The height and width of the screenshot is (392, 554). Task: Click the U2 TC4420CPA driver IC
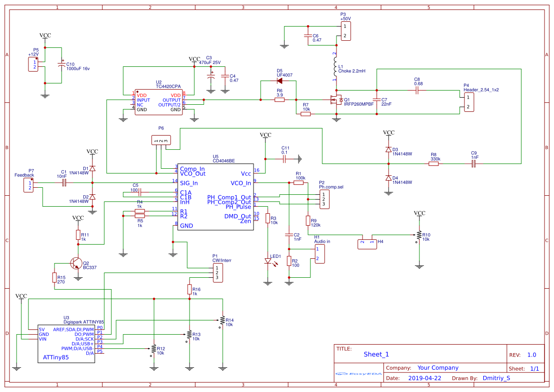point(158,102)
